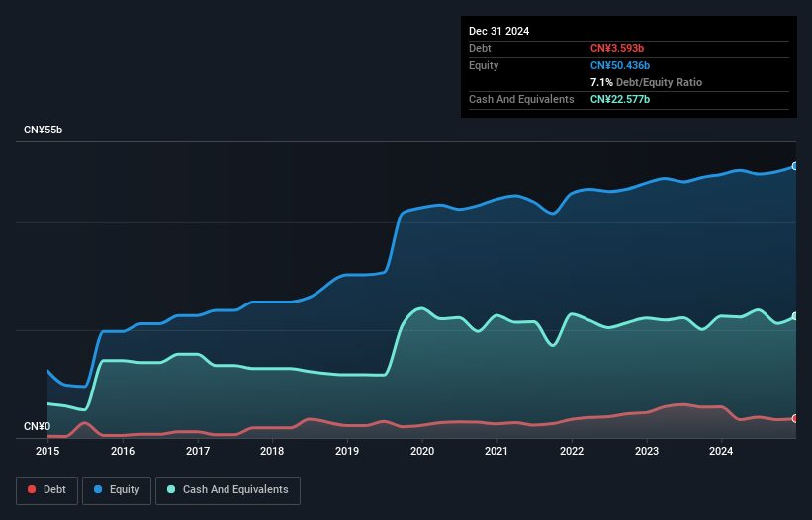
Task: Click the 2019 x-axis label
Action: pyautogui.click(x=347, y=451)
